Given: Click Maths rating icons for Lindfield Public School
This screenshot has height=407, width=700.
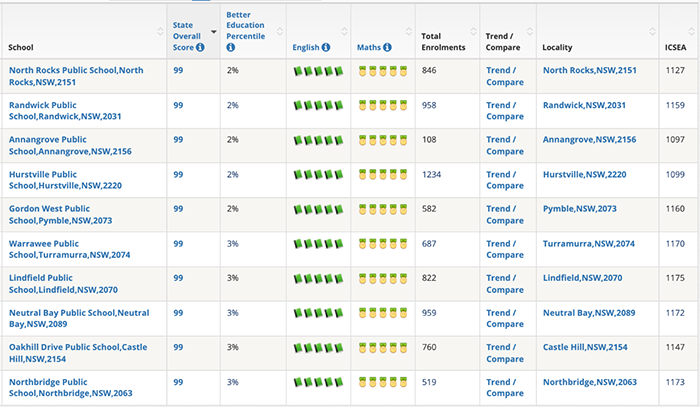Looking at the screenshot, I should [383, 279].
